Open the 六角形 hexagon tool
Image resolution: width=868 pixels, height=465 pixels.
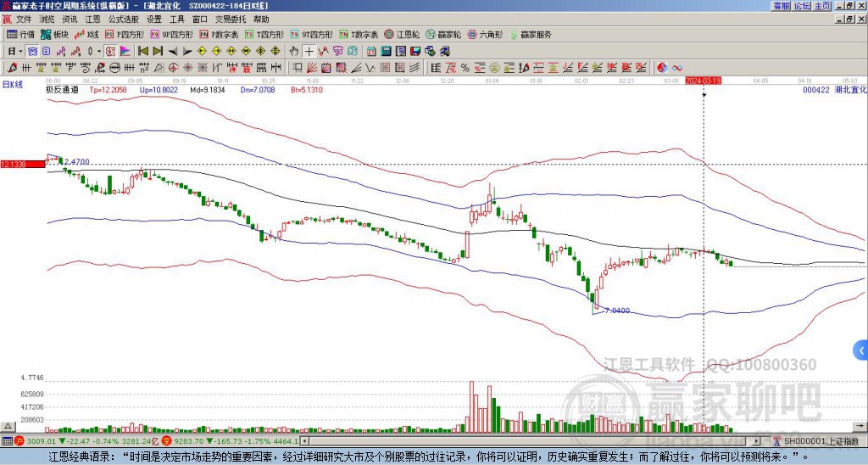[x=486, y=34]
